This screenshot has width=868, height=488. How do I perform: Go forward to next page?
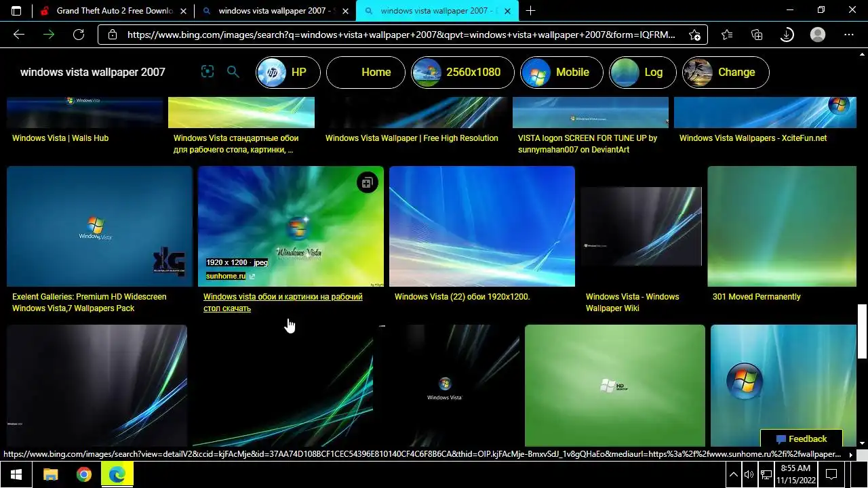[49, 35]
